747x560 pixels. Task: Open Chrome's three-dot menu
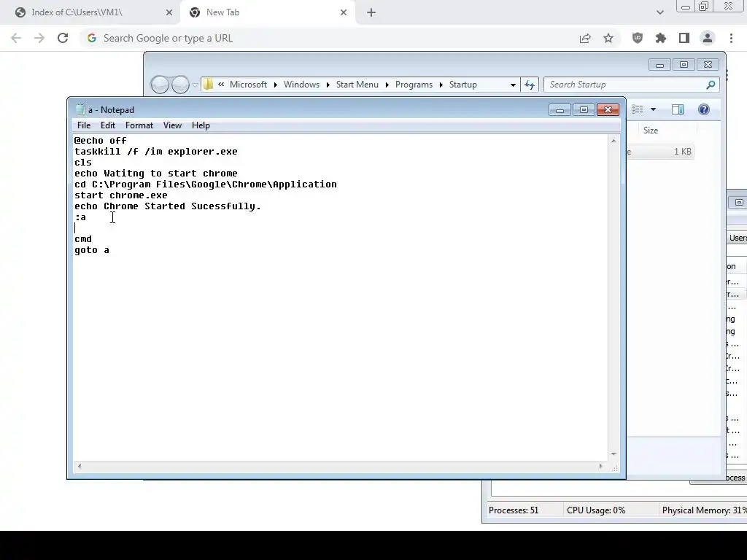point(731,38)
